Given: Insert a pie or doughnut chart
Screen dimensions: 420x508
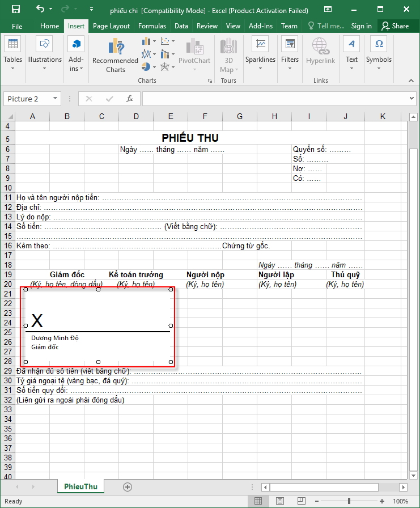Looking at the screenshot, I should pyautogui.click(x=146, y=67).
